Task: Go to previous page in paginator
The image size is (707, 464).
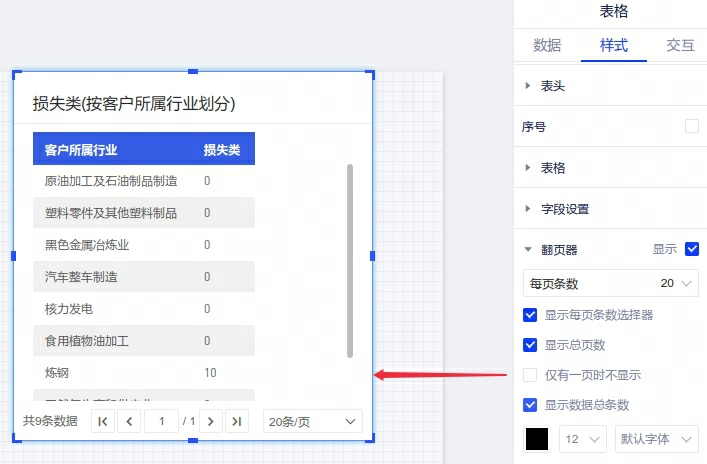Action: (x=129, y=422)
